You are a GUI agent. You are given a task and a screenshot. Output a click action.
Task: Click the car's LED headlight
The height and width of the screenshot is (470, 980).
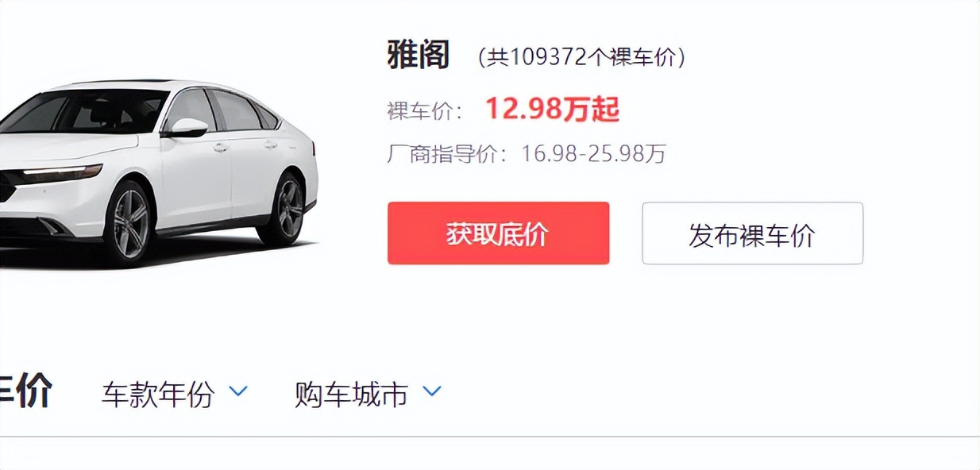tap(56, 173)
